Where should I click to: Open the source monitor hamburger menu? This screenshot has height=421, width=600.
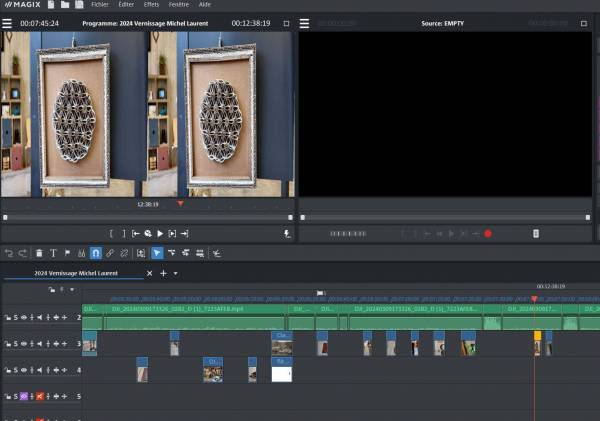(x=305, y=23)
